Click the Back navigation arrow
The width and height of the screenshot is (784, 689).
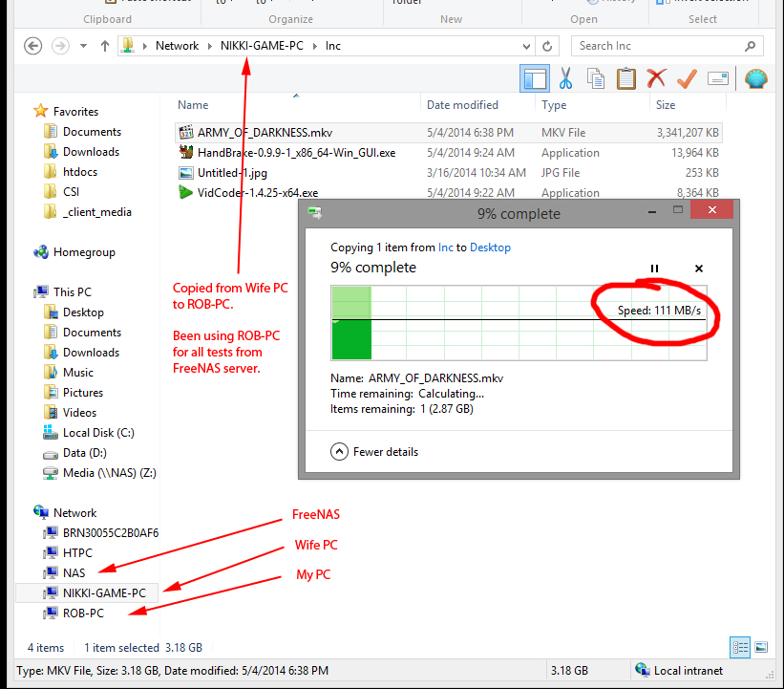tap(33, 46)
